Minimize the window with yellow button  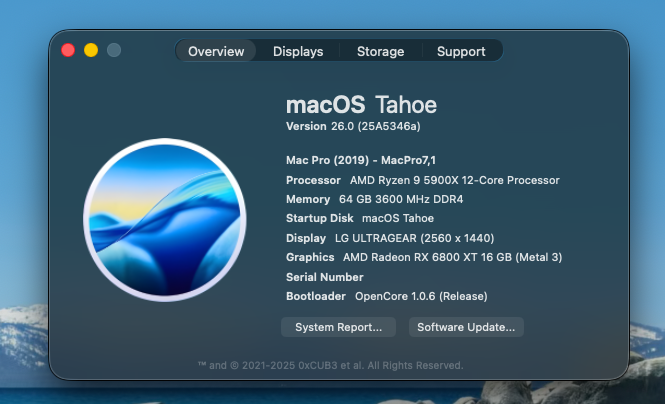pos(91,50)
